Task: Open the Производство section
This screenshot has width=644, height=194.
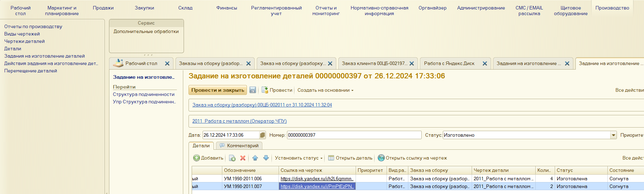Action: 612,8
